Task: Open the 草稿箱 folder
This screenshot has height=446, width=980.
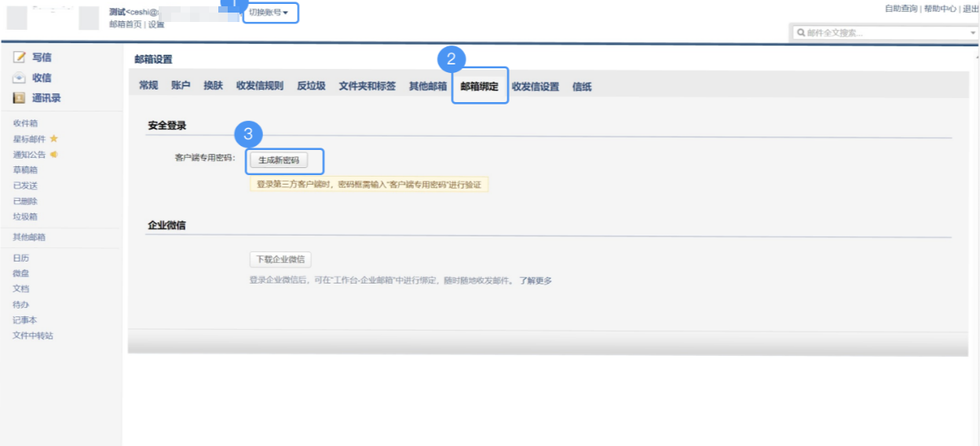Action: [25, 170]
